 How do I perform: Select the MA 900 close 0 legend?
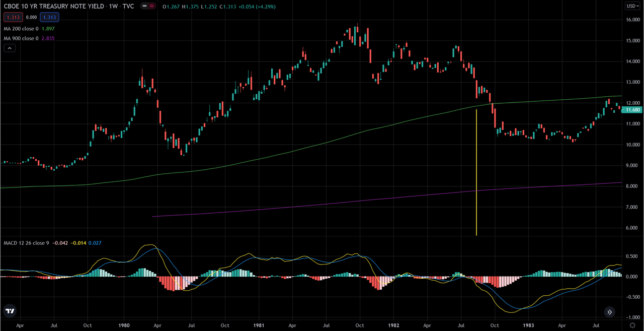click(21, 38)
